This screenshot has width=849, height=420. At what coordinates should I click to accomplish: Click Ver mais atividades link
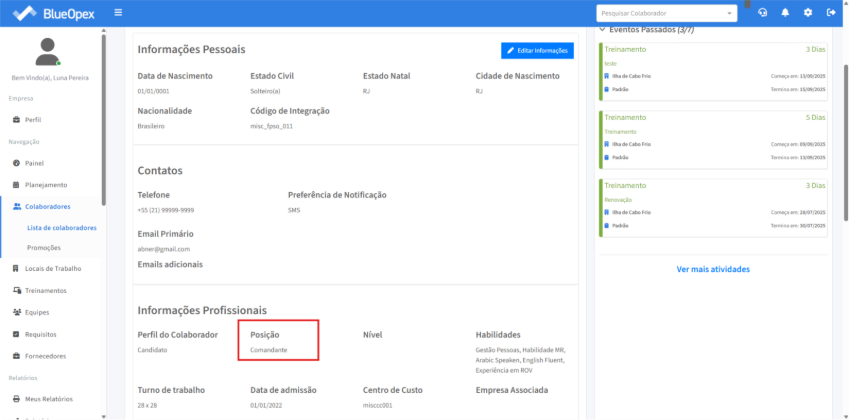(x=713, y=269)
